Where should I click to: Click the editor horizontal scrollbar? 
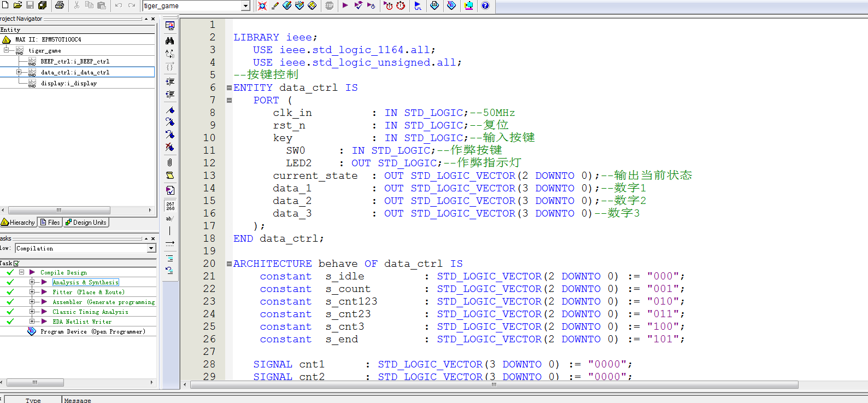(x=494, y=385)
